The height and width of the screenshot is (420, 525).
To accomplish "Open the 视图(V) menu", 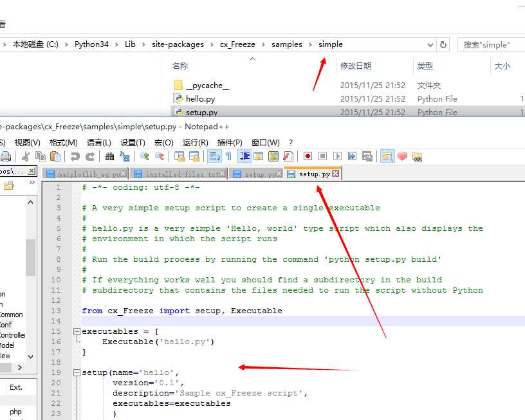I will [27, 143].
